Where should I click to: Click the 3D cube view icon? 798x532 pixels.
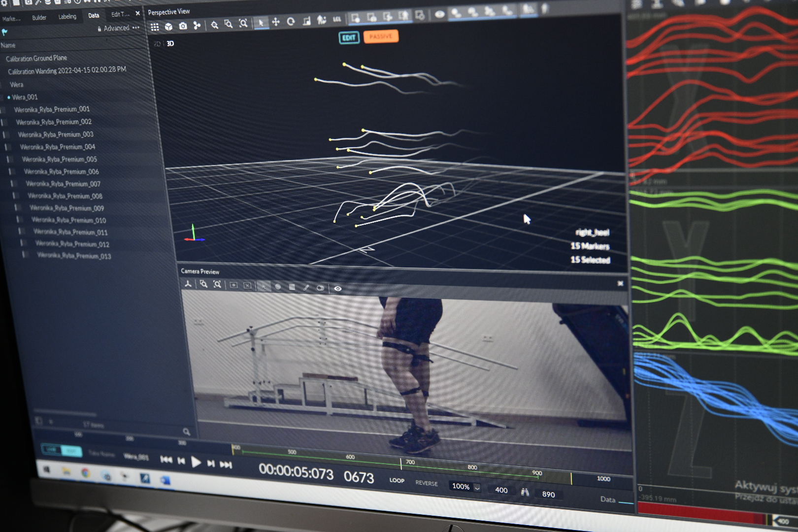point(169,27)
